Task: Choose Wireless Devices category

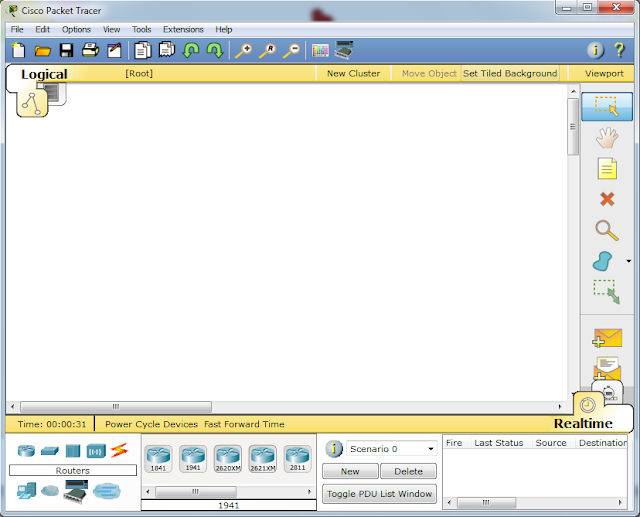Action: pos(96,451)
